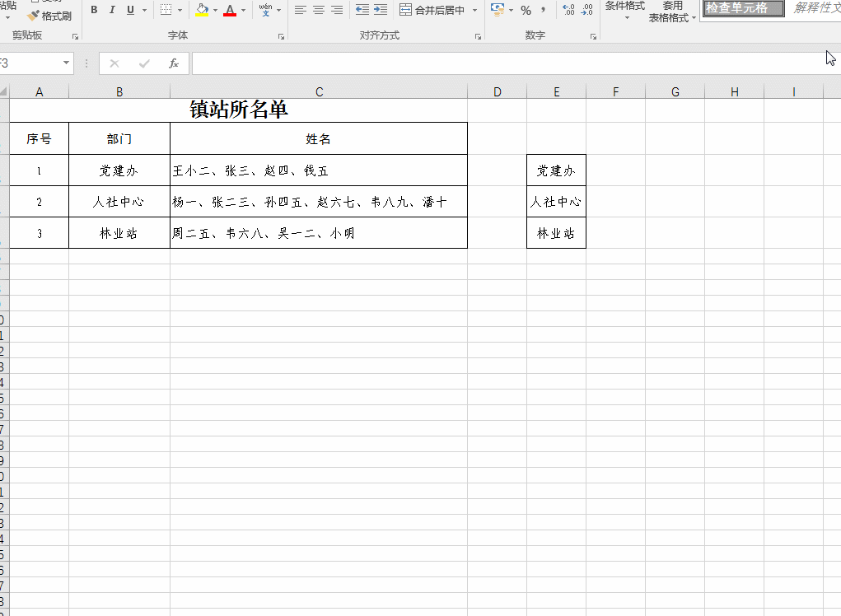
Task: Apply percent style
Action: (x=526, y=10)
